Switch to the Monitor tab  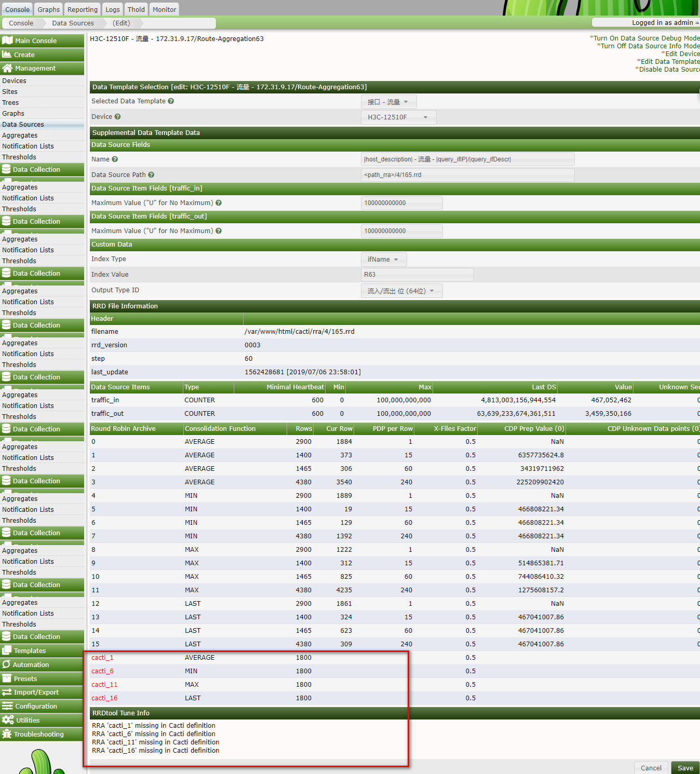tap(164, 9)
